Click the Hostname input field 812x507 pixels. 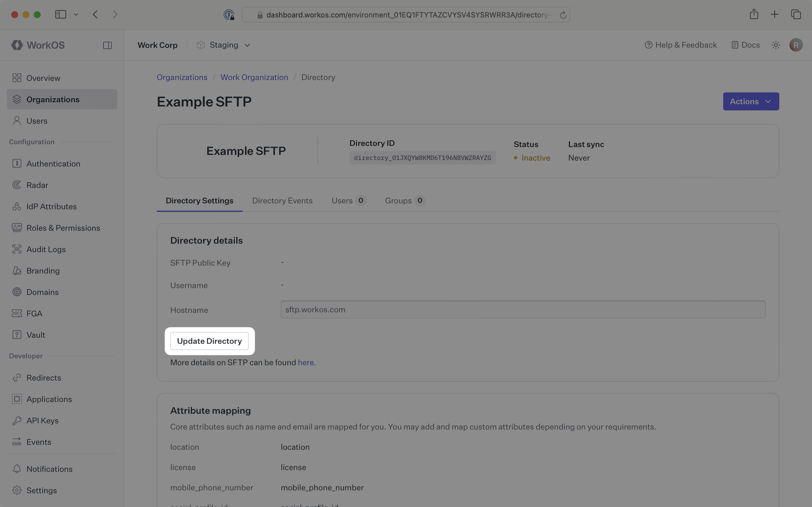click(522, 310)
